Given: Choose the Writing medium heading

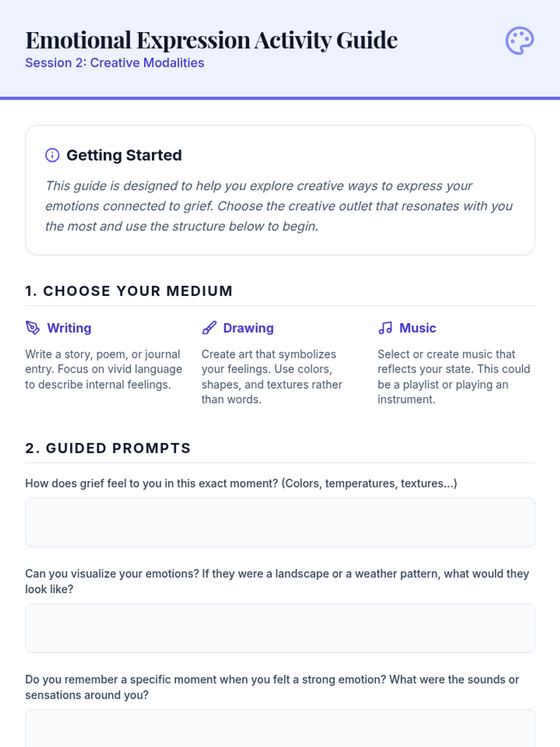Looking at the screenshot, I should pos(69,328).
